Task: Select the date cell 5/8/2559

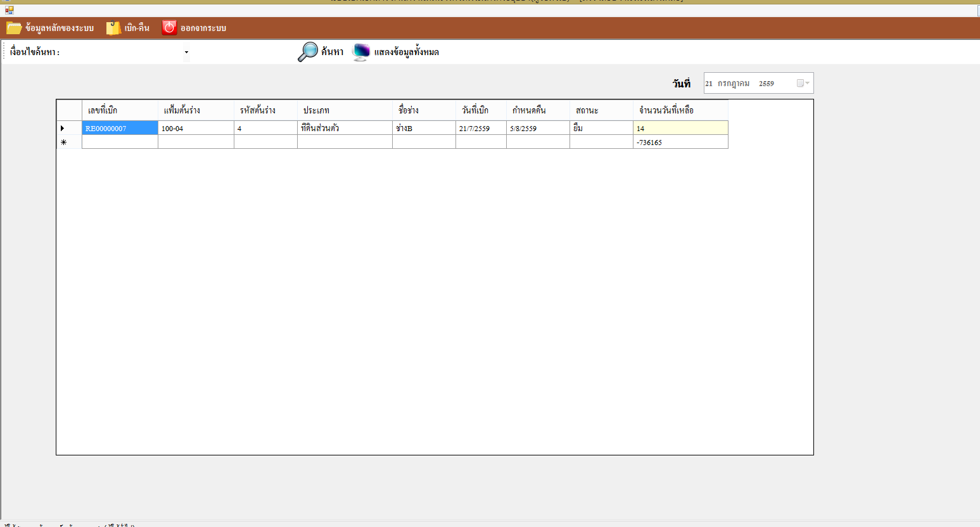Action: [538, 128]
